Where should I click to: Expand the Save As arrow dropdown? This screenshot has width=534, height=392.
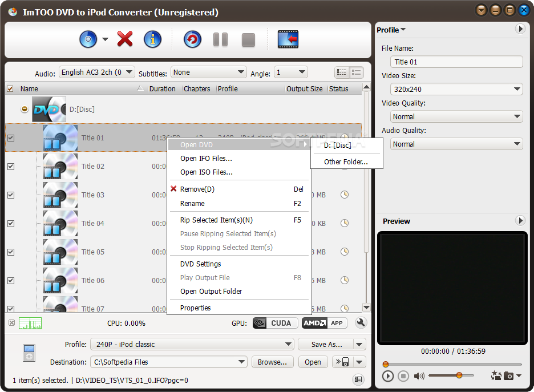(x=359, y=344)
